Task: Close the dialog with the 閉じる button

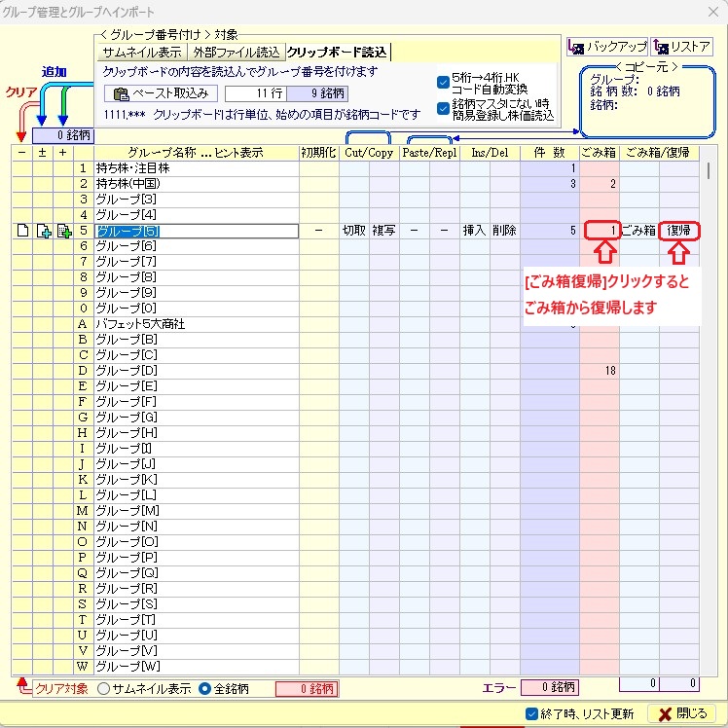Action: point(682,713)
